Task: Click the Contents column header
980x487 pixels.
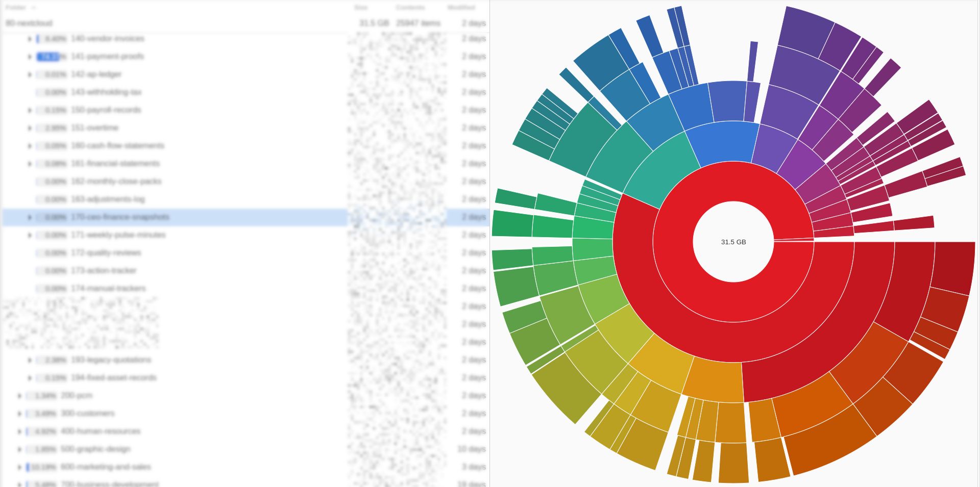Action: pos(410,8)
